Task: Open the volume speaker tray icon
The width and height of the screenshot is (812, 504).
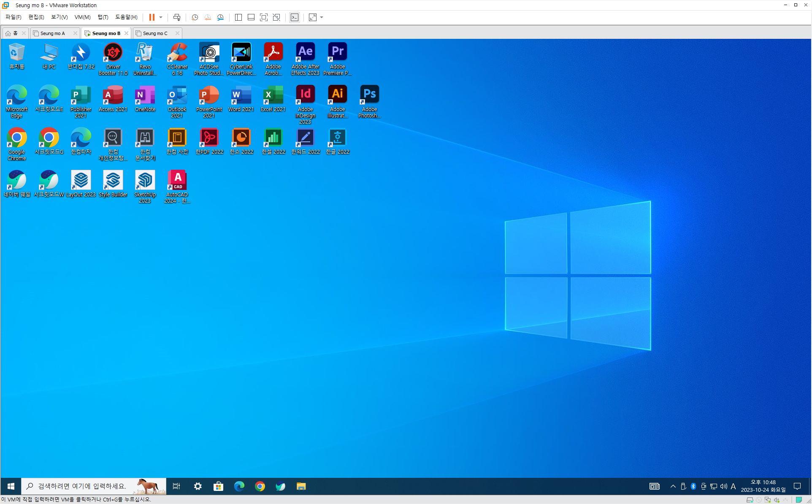Action: (x=723, y=486)
